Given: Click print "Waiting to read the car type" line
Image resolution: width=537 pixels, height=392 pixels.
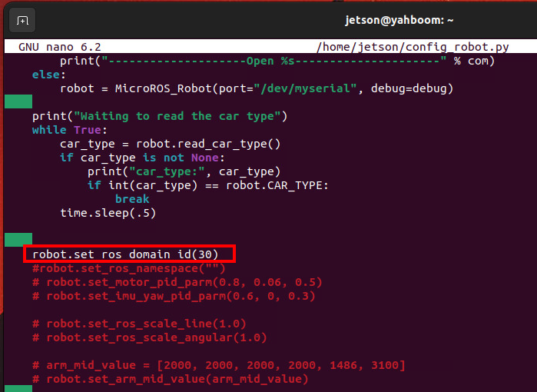Looking at the screenshot, I should 160,116.
